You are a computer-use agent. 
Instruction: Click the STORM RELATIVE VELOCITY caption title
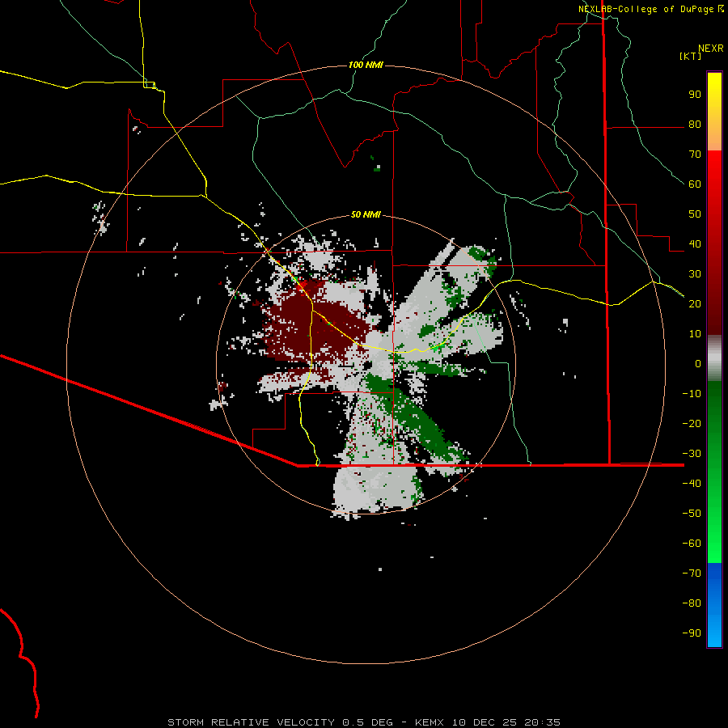coord(250,722)
